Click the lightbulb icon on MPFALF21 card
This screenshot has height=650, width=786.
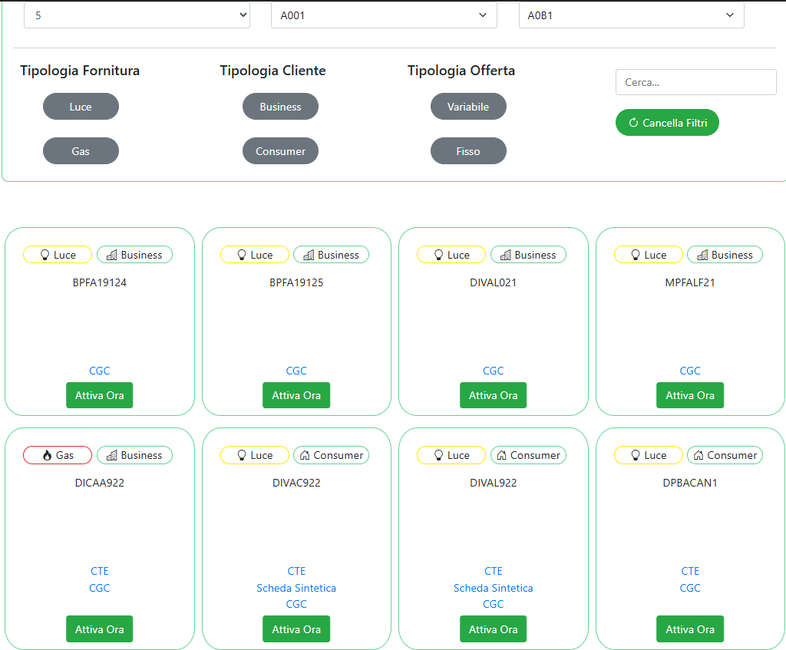(x=636, y=255)
